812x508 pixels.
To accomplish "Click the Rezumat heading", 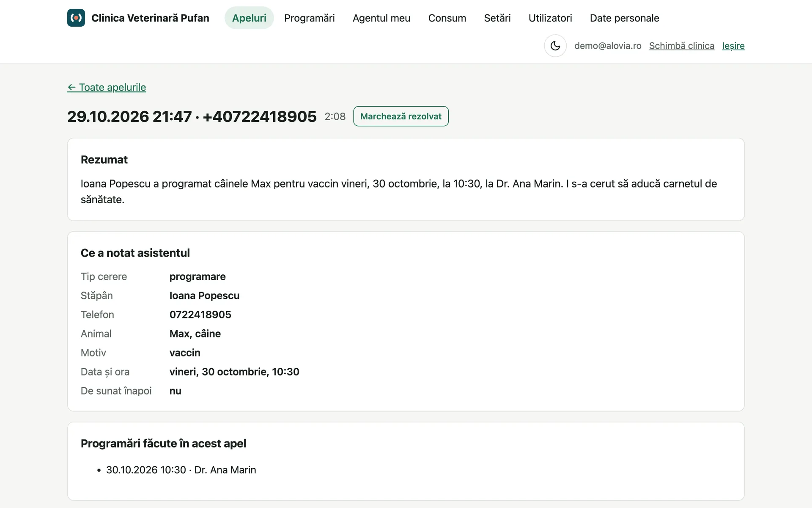I will 104,160.
